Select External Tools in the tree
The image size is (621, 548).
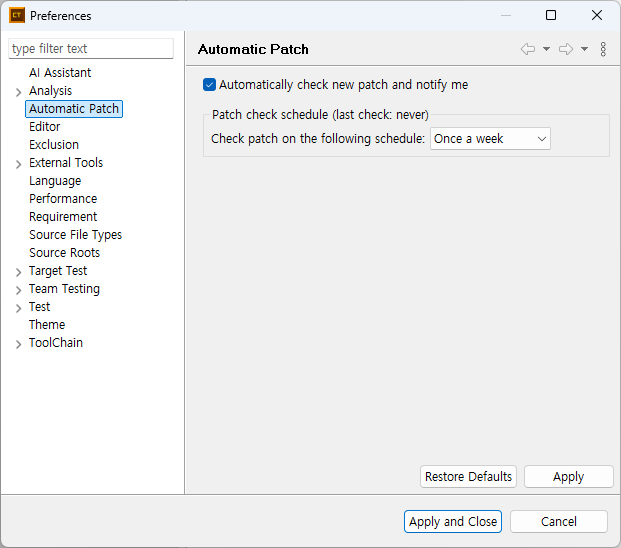(66, 163)
